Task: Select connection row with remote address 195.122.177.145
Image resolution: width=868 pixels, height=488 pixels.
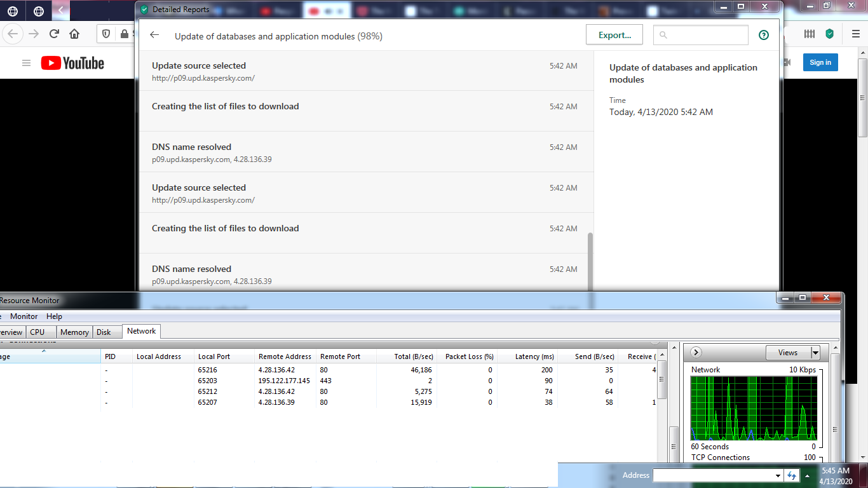Action: (x=329, y=381)
